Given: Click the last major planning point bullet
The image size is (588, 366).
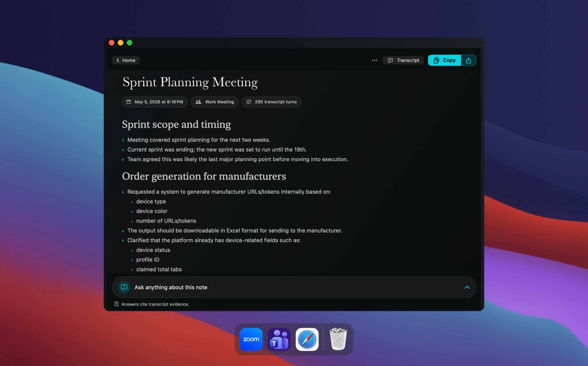Looking at the screenshot, I should pos(237,159).
